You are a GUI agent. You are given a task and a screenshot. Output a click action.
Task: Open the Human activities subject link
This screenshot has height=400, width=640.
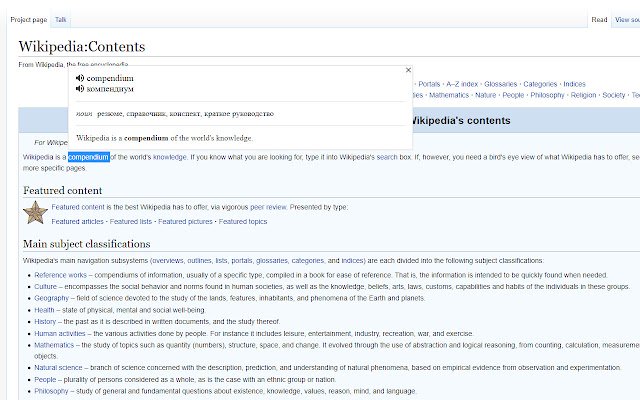click(x=60, y=333)
